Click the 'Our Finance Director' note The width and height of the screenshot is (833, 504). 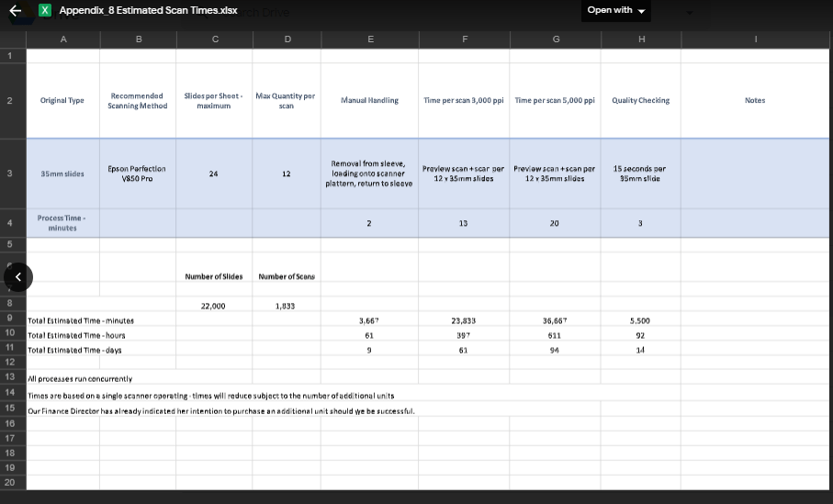[221, 411]
